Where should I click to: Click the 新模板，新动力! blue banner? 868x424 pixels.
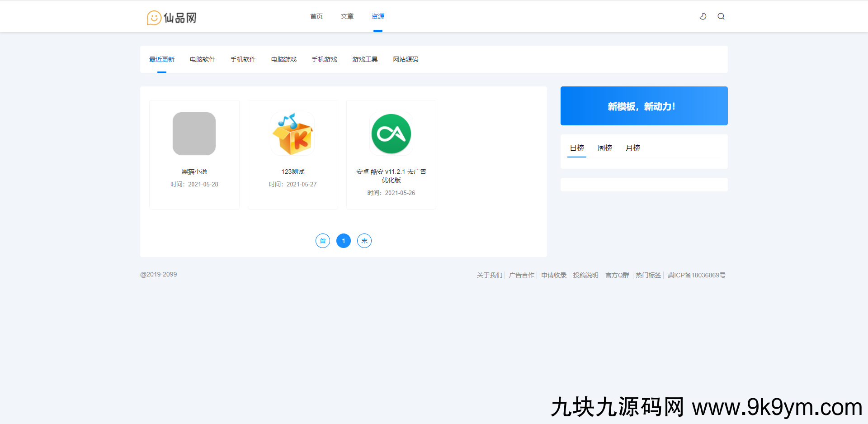point(644,106)
